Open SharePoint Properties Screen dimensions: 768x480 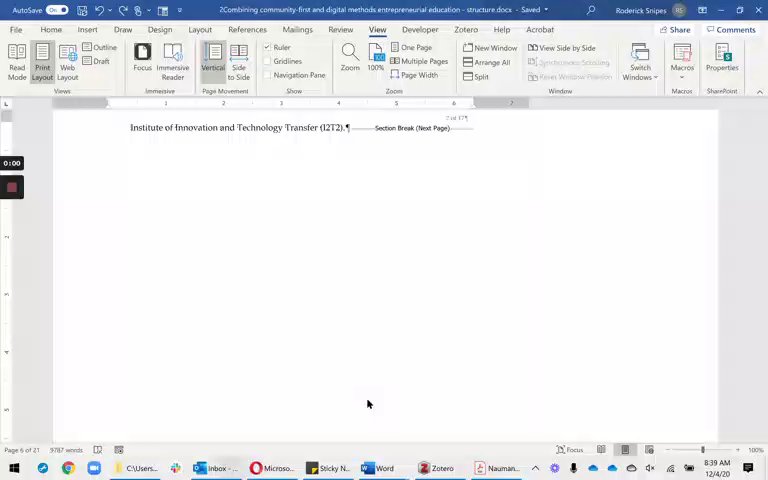722,58
